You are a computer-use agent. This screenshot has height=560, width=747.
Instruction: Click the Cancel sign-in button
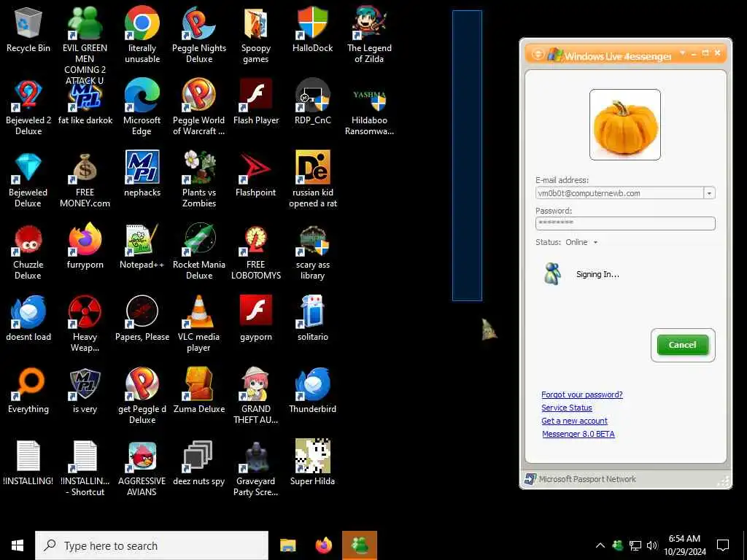click(x=682, y=345)
